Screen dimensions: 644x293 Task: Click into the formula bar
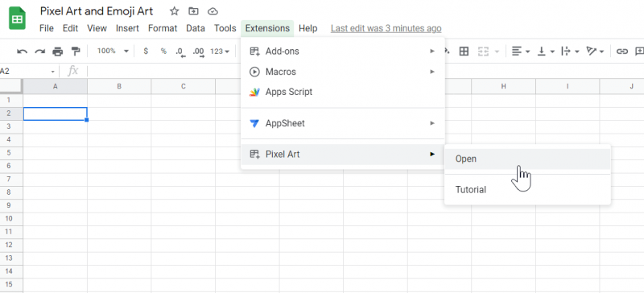coord(365,71)
